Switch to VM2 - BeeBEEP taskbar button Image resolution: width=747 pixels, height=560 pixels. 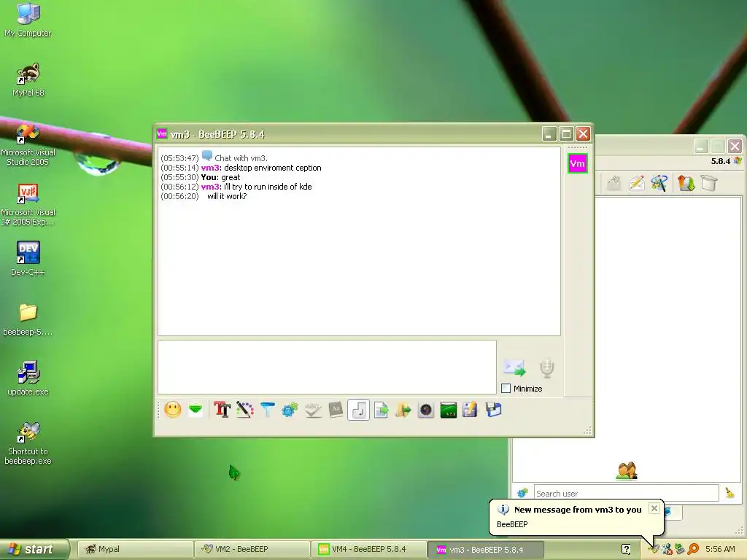[x=252, y=549]
